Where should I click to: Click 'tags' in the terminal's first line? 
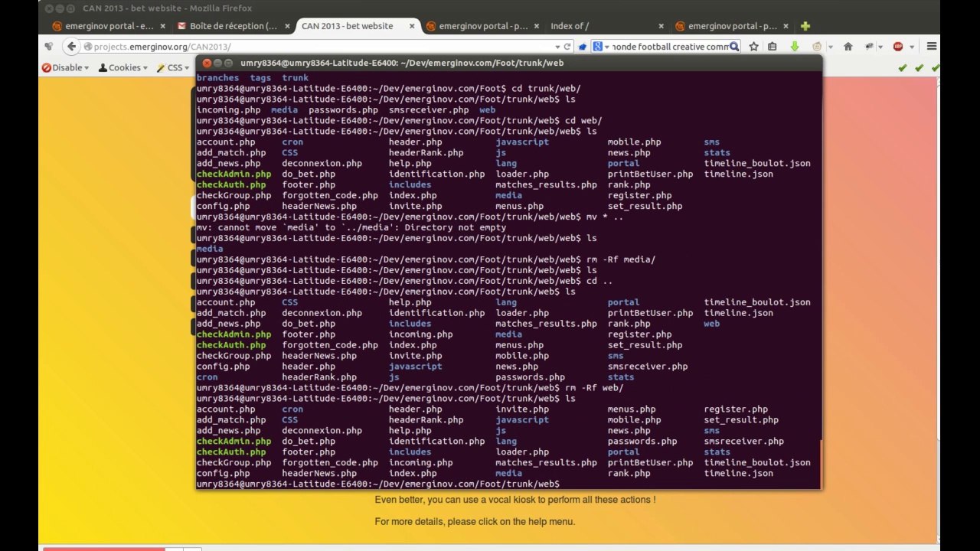pos(260,77)
